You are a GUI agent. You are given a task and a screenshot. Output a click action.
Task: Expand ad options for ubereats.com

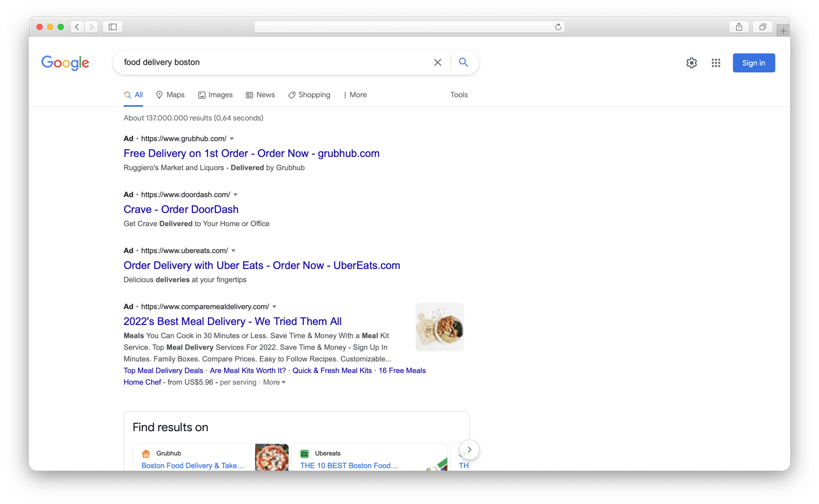coord(233,251)
